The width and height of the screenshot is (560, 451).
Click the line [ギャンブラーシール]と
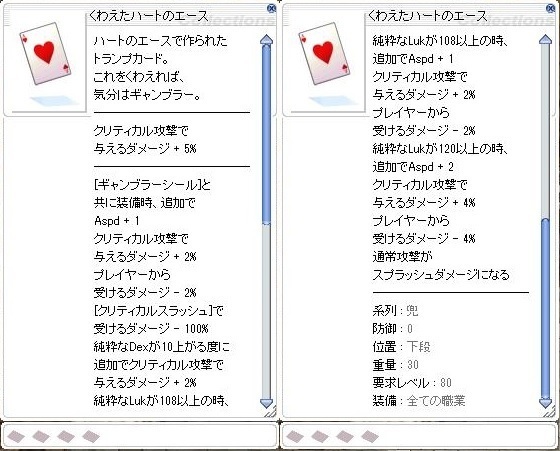[152, 185]
